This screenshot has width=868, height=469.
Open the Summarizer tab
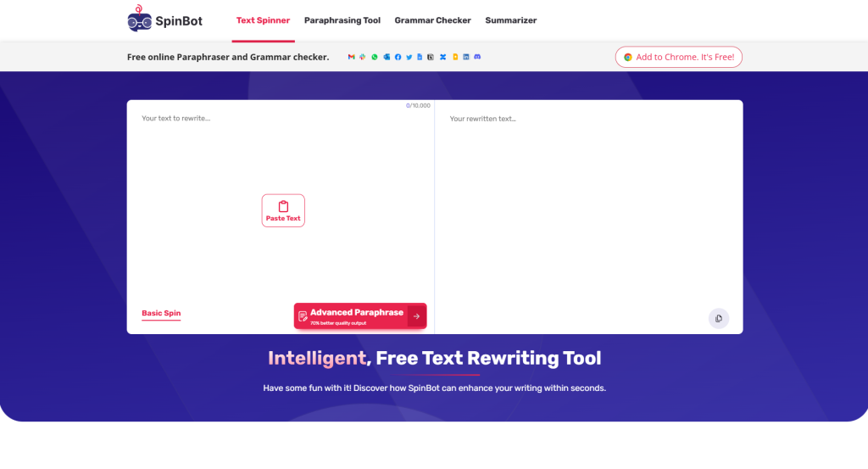pos(510,20)
